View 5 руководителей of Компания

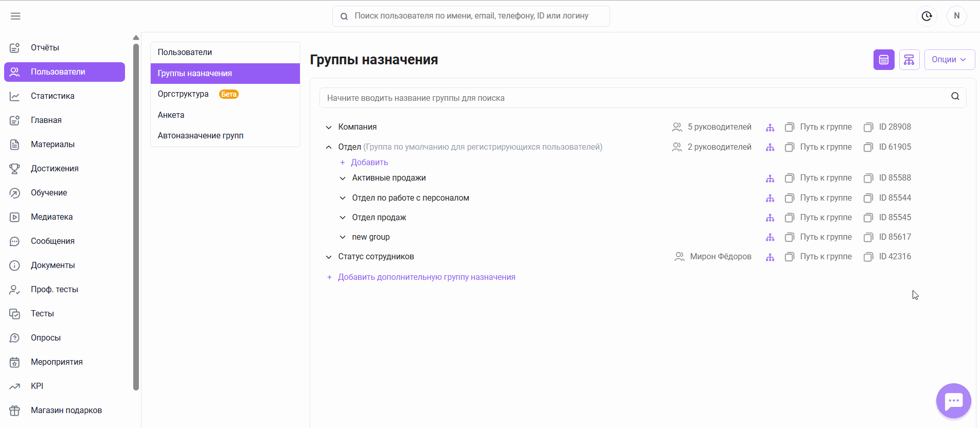[712, 127]
